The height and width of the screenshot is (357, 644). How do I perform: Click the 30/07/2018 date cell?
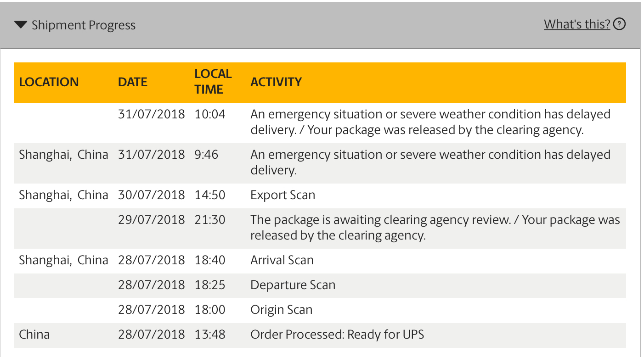tap(152, 195)
